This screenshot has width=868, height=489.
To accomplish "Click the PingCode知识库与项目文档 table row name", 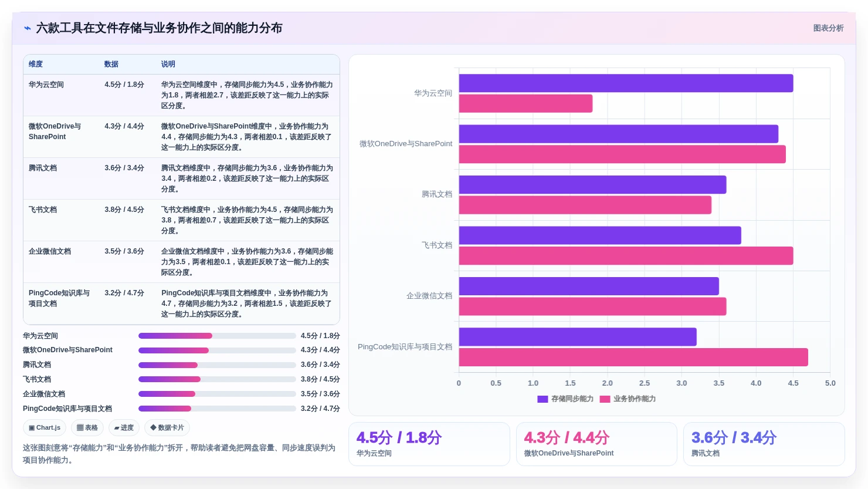I will pyautogui.click(x=59, y=298).
